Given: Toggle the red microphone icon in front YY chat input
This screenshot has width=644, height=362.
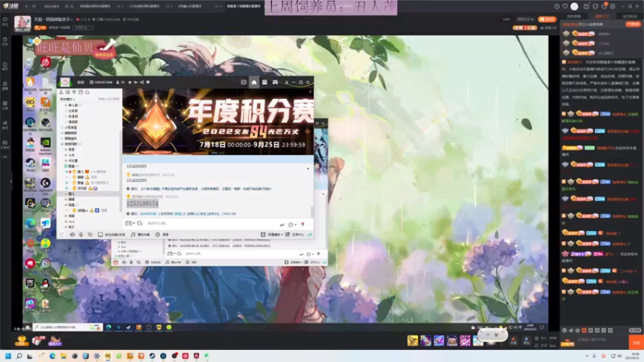Looking at the screenshot, I should coord(303,224).
